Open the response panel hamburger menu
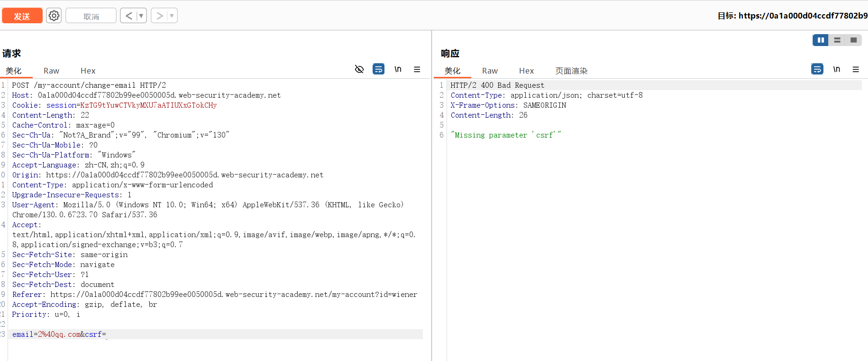The width and height of the screenshot is (868, 361). coord(856,69)
